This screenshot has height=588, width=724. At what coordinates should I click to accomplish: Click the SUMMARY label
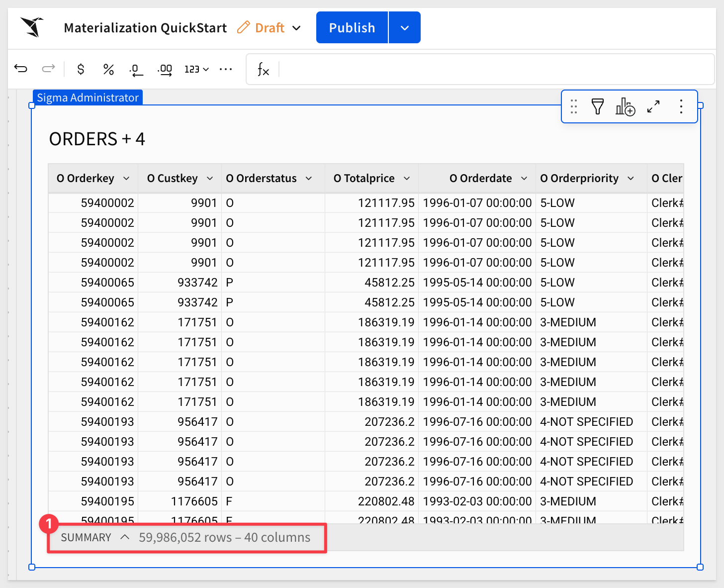coord(86,537)
